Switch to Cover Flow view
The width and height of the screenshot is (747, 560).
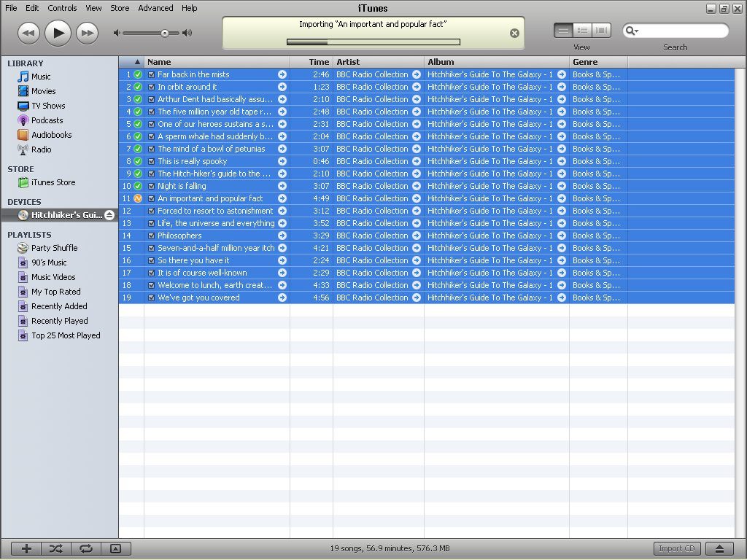coord(601,31)
